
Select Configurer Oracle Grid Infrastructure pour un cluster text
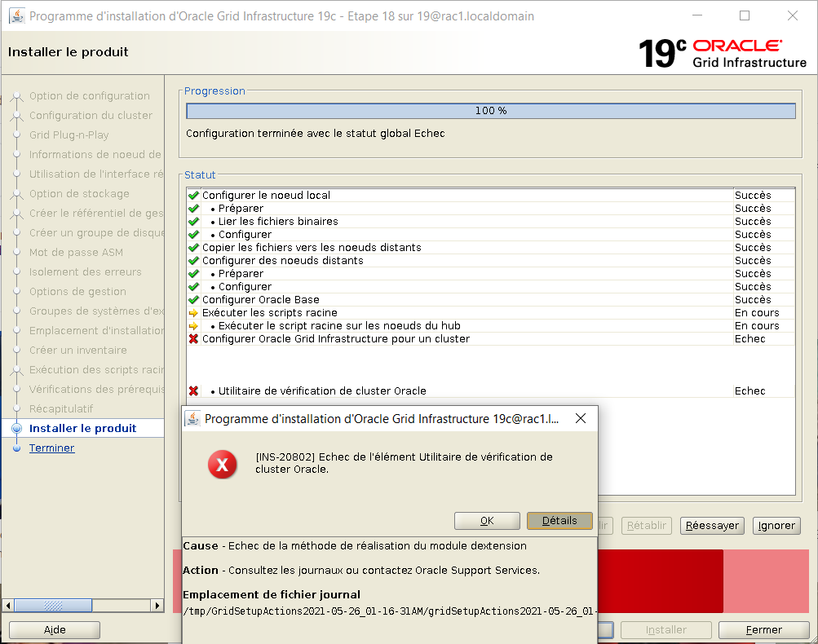[x=336, y=339]
